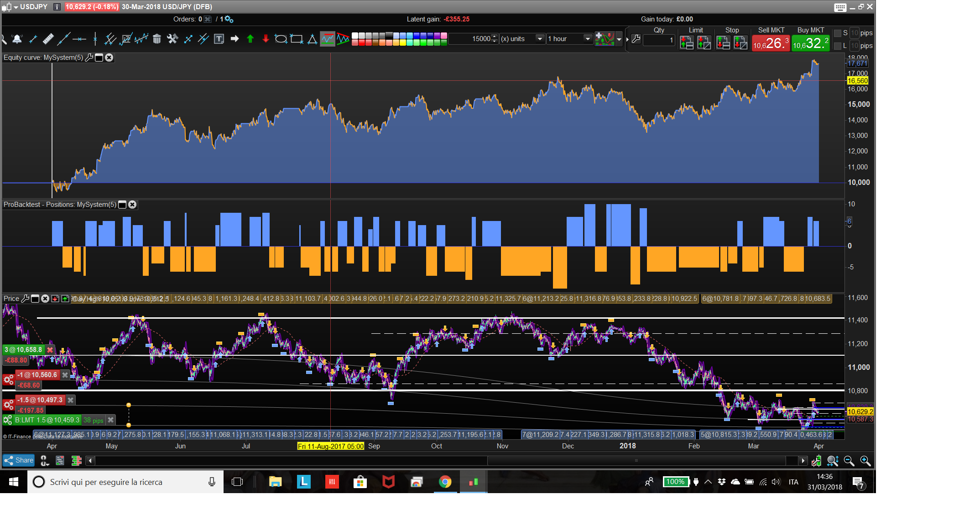Open the 1 hour timeframe dropdown
980x526 pixels.
[588, 39]
